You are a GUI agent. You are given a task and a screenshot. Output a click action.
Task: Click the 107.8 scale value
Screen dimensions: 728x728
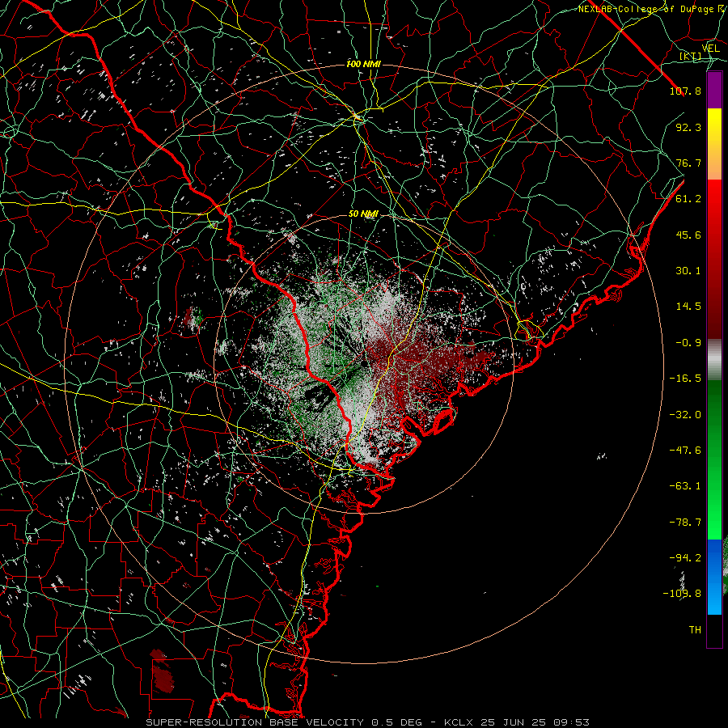685,91
